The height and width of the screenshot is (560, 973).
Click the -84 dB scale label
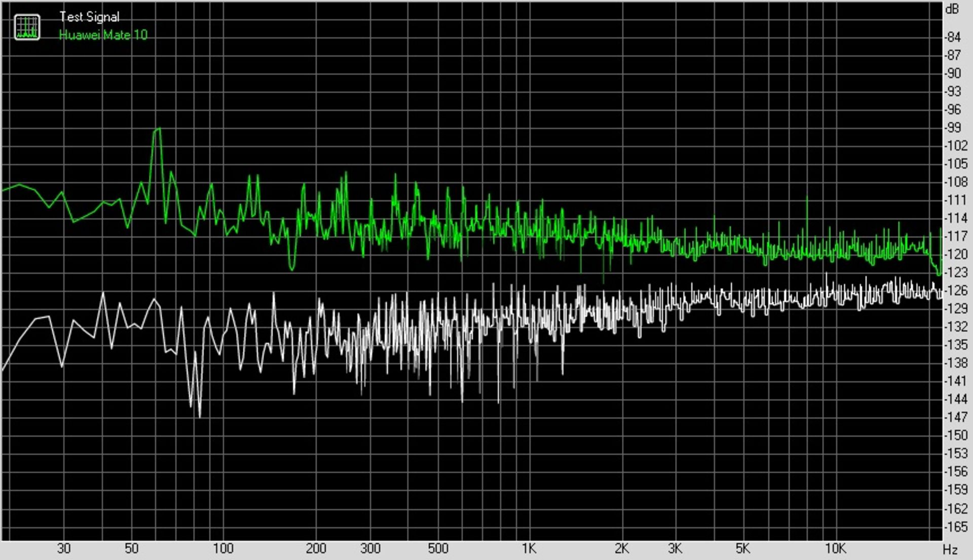tap(953, 37)
